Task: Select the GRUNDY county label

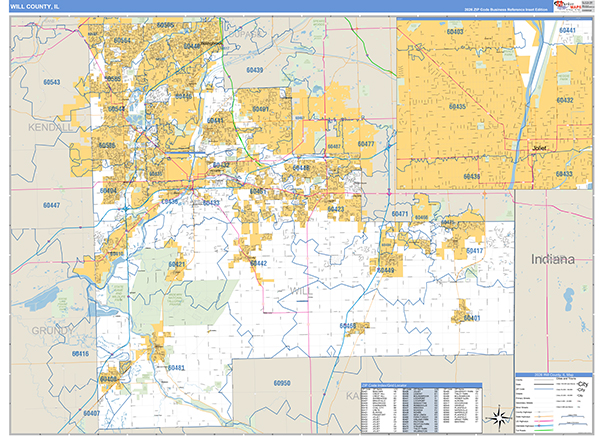Action: (52, 330)
